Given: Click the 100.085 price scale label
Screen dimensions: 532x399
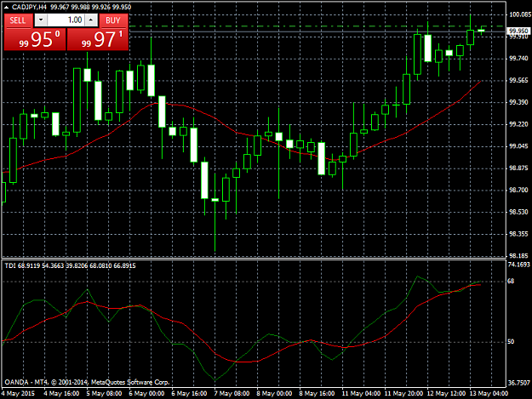Looking at the screenshot, I should pyautogui.click(x=520, y=14).
